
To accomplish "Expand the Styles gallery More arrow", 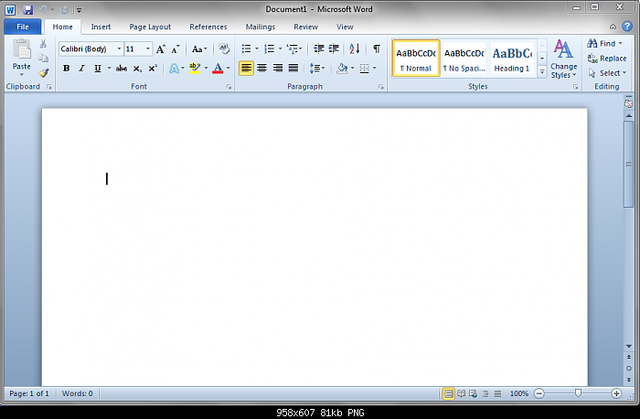I will pos(542,73).
